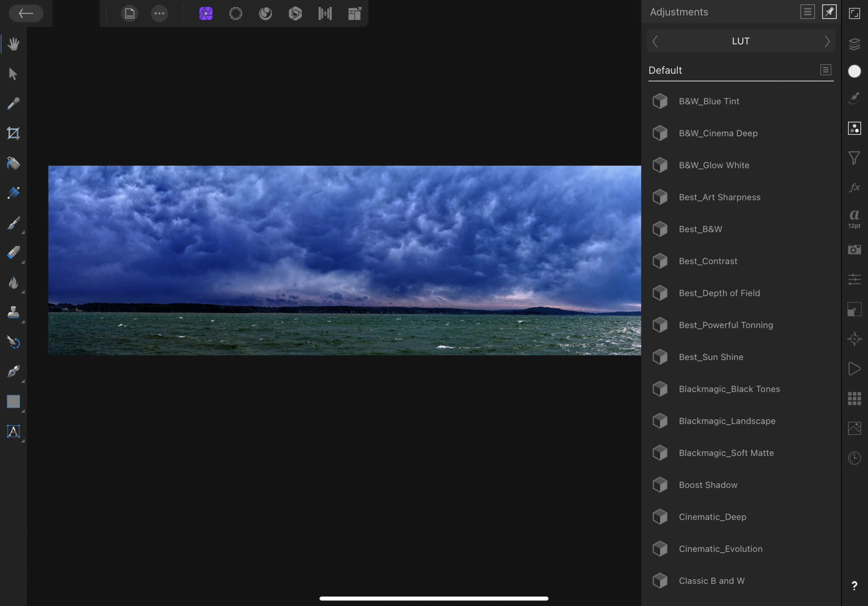Show help with the question mark
Image resolution: width=868 pixels, height=606 pixels.
854,586
